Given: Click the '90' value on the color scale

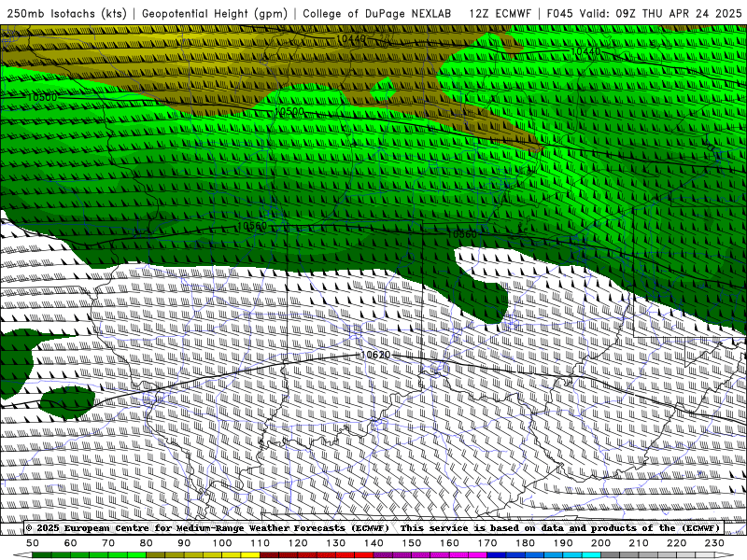Looking at the screenshot, I should [184, 543].
